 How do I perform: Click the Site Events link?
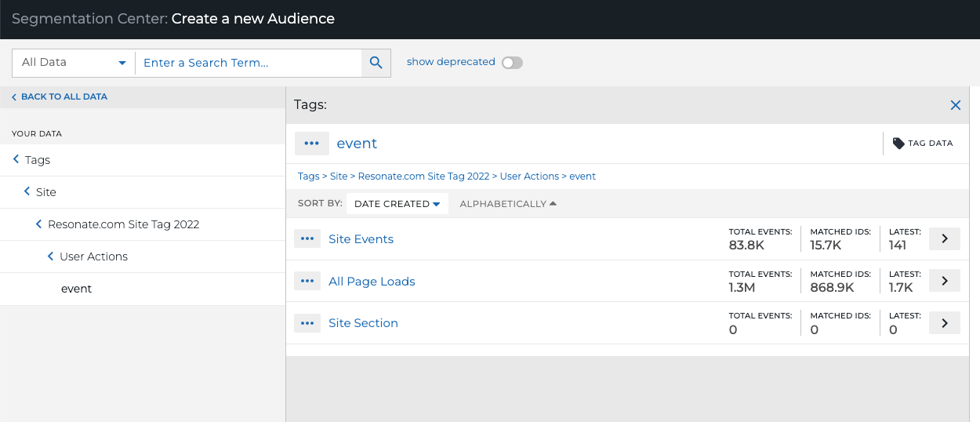[x=361, y=239]
